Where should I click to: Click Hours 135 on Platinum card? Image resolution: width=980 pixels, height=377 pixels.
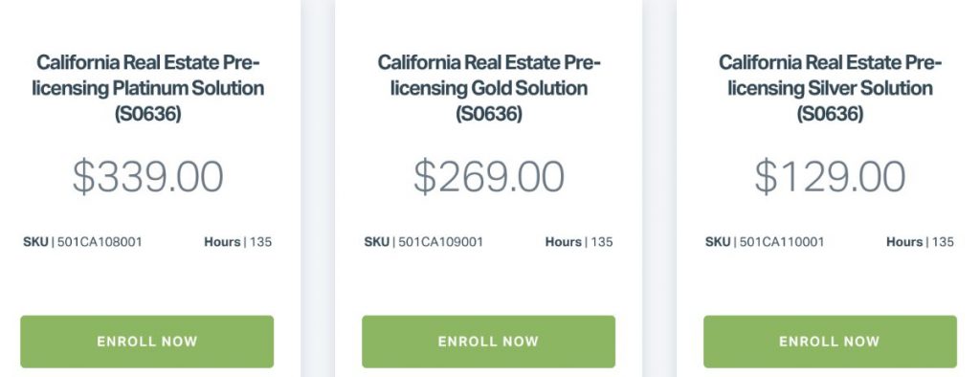(238, 242)
